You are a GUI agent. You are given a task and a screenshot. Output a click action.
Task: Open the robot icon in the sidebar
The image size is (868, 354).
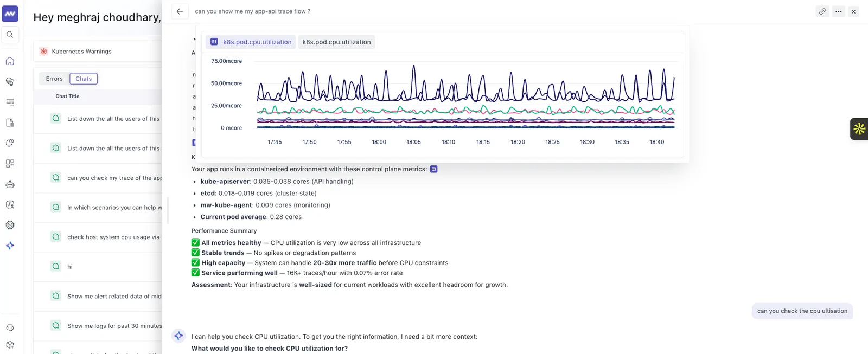(x=10, y=184)
